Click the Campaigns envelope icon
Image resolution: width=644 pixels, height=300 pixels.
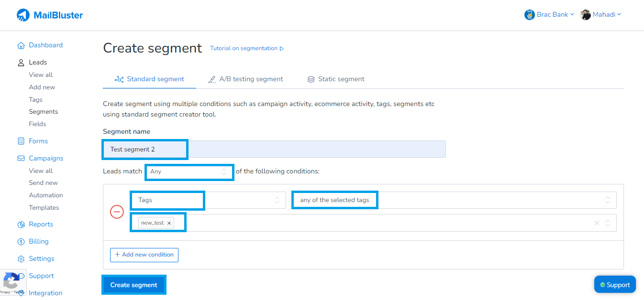pyautogui.click(x=21, y=158)
